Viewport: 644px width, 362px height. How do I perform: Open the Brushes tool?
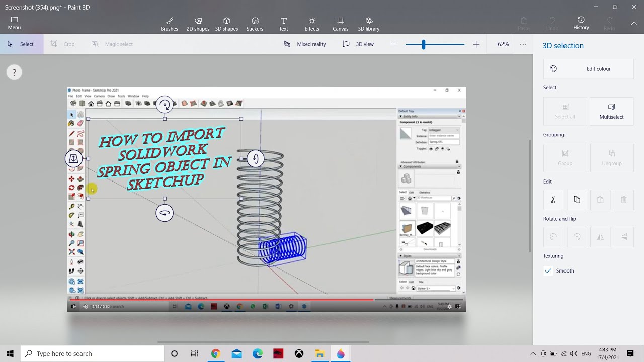pos(169,24)
